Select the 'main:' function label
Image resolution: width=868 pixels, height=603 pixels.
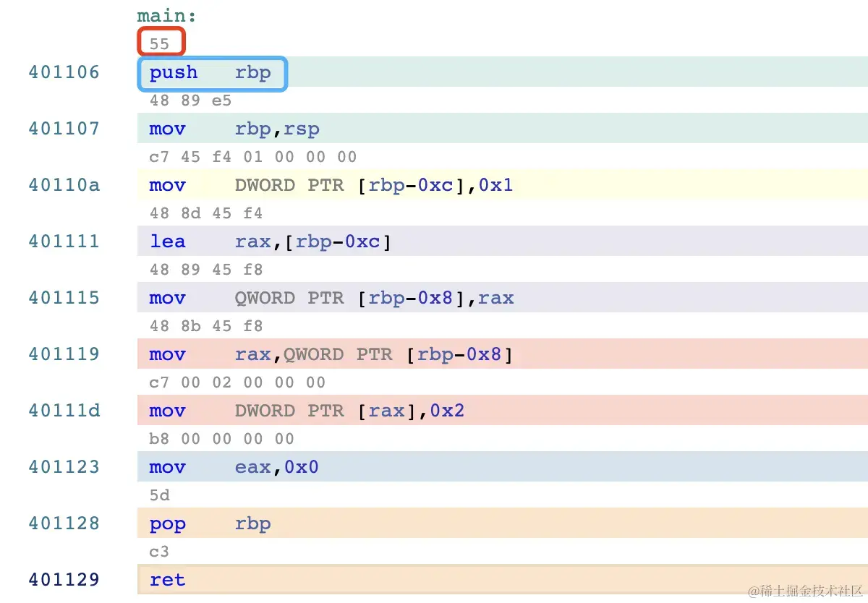(x=167, y=16)
